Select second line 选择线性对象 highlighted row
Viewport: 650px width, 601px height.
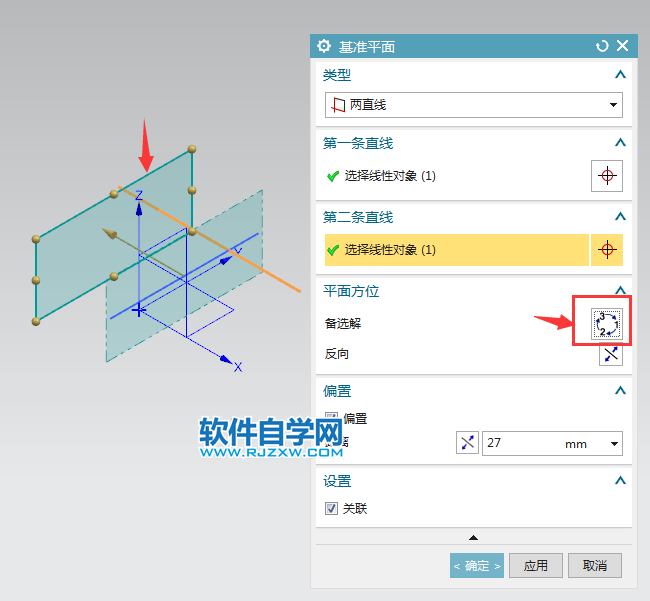(457, 250)
